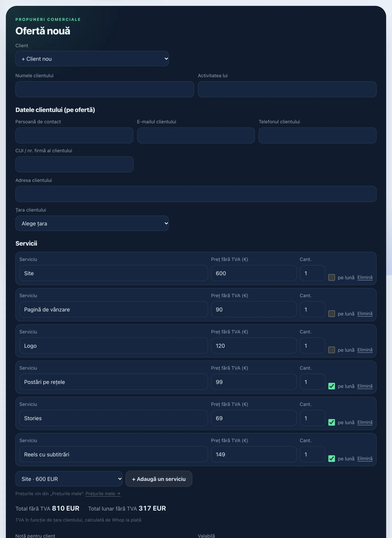The image size is (392, 538).
Task: Check pe lună for Pagină de vânzare
Action: 331,314
